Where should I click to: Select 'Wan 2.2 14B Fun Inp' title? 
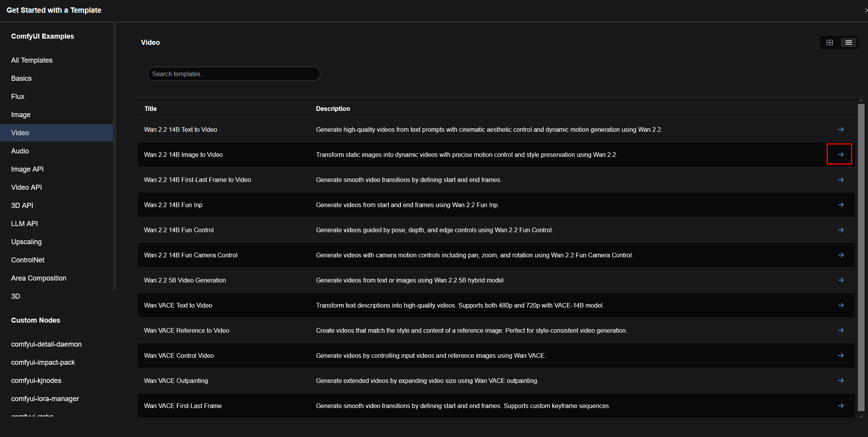(173, 205)
